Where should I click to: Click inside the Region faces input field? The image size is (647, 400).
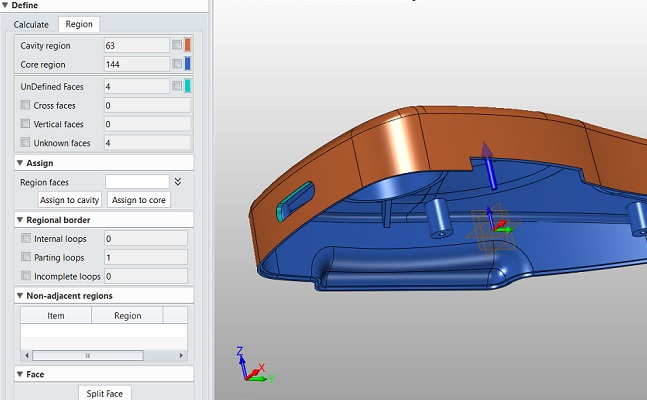pos(137,182)
